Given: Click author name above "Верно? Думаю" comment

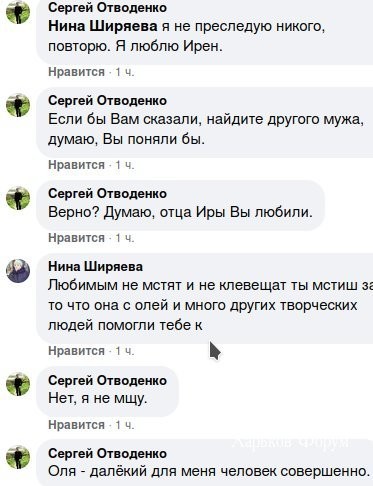Looking at the screenshot, I should coord(107,193).
